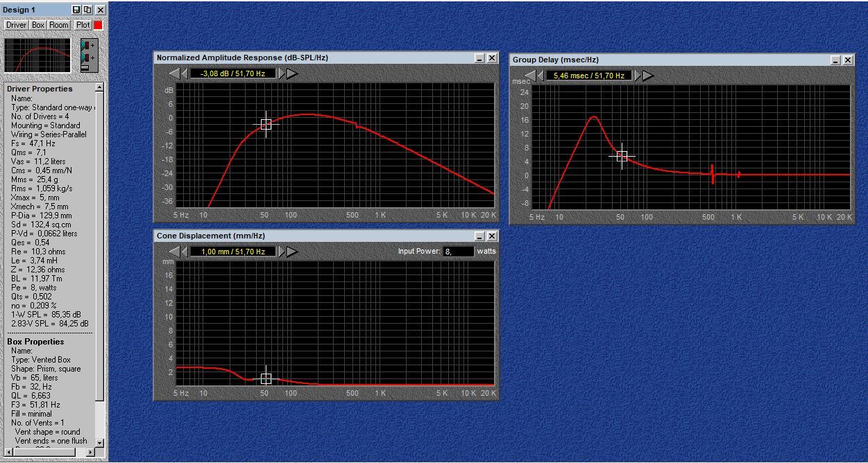
Task: Click the save design floppy icon
Action: pos(76,10)
